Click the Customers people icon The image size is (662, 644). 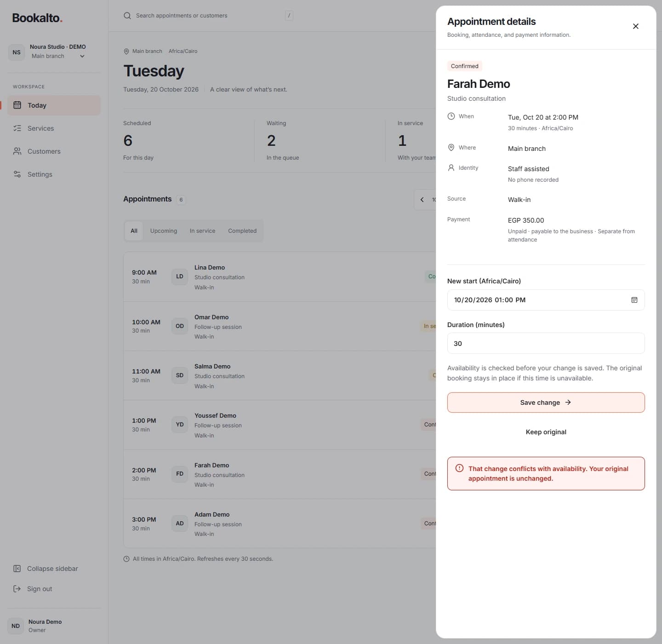pos(17,151)
